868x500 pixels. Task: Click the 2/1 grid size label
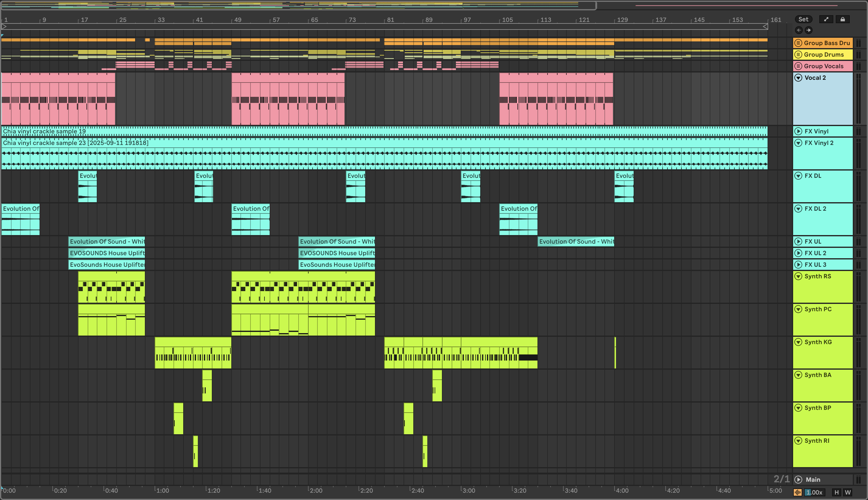coord(781,479)
